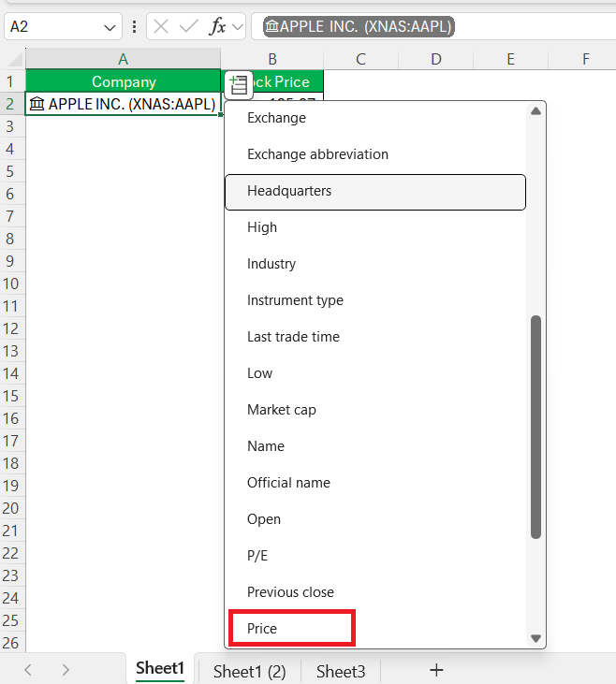Pick Last trade time field
The image size is (616, 684).
[375, 337]
